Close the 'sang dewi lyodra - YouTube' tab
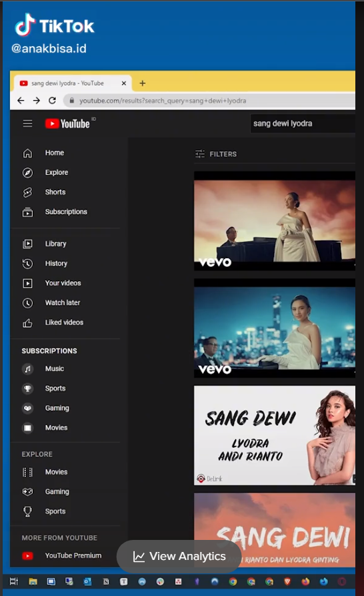Image resolution: width=364 pixels, height=596 pixels. (124, 83)
